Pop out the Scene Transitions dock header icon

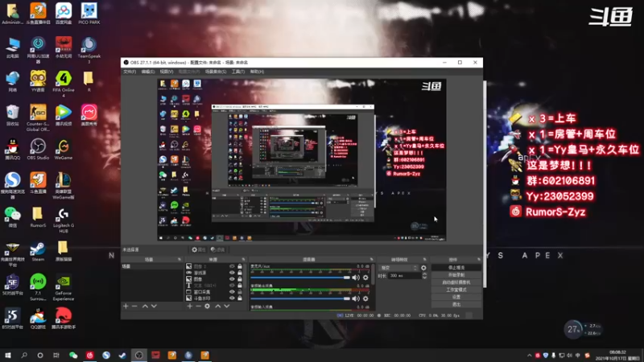coord(424,259)
